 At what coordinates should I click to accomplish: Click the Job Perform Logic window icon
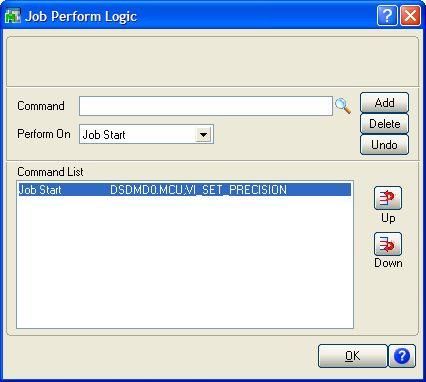click(13, 16)
